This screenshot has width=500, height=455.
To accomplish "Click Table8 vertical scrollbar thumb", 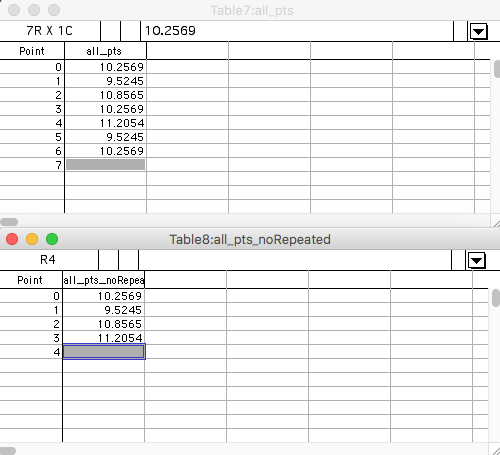I will pyautogui.click(x=496, y=298).
